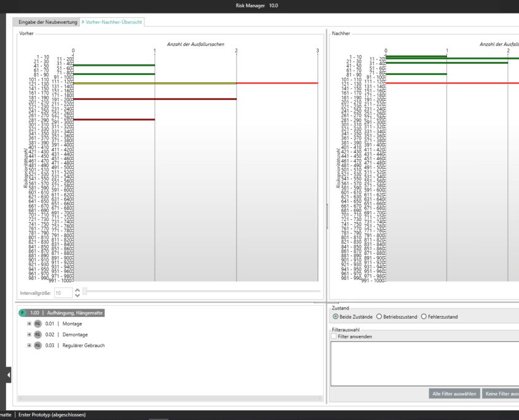Expand the 0.03 Regulärer Gebrauch node

pos(29,346)
